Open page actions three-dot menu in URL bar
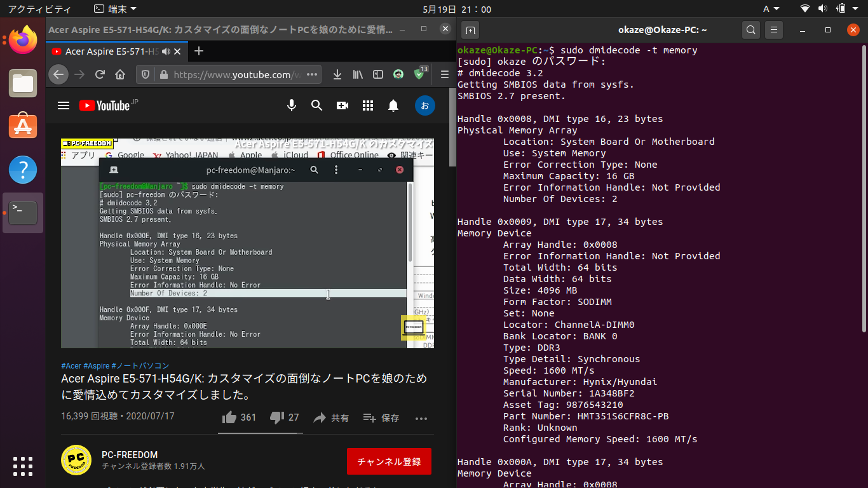The image size is (868, 488). [x=312, y=75]
